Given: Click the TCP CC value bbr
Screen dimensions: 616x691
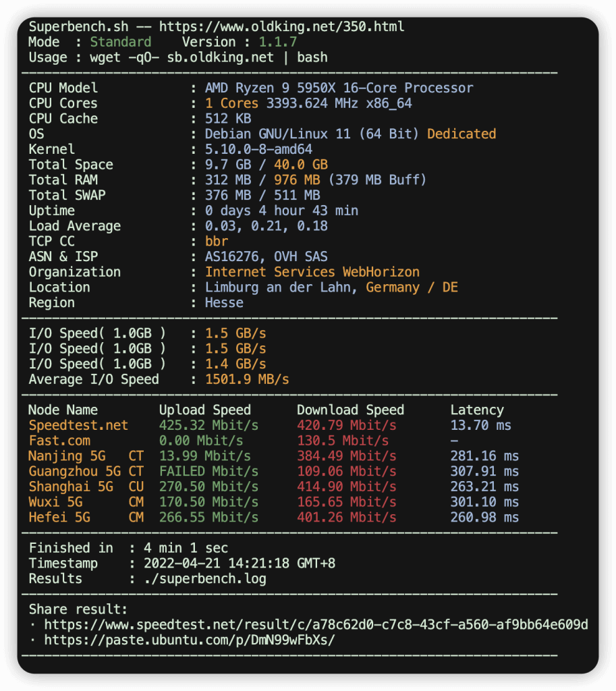Looking at the screenshot, I should (217, 241).
